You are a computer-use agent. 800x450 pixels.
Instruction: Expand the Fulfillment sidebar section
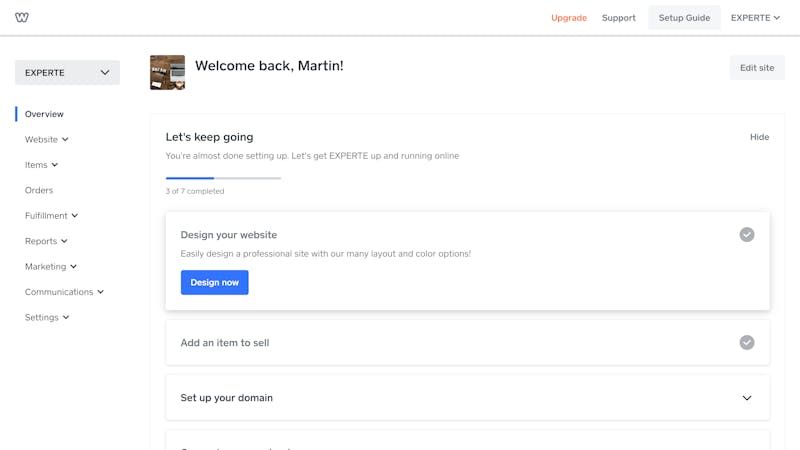point(52,216)
